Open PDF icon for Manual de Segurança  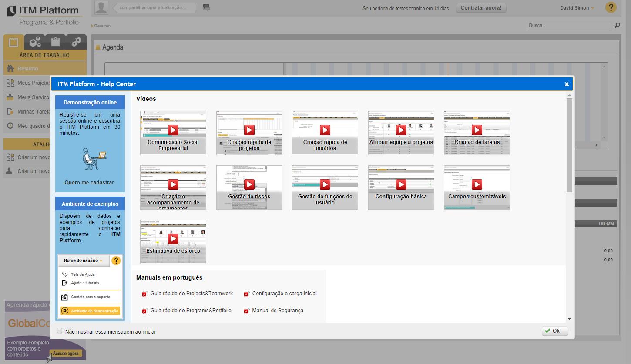tap(247, 311)
